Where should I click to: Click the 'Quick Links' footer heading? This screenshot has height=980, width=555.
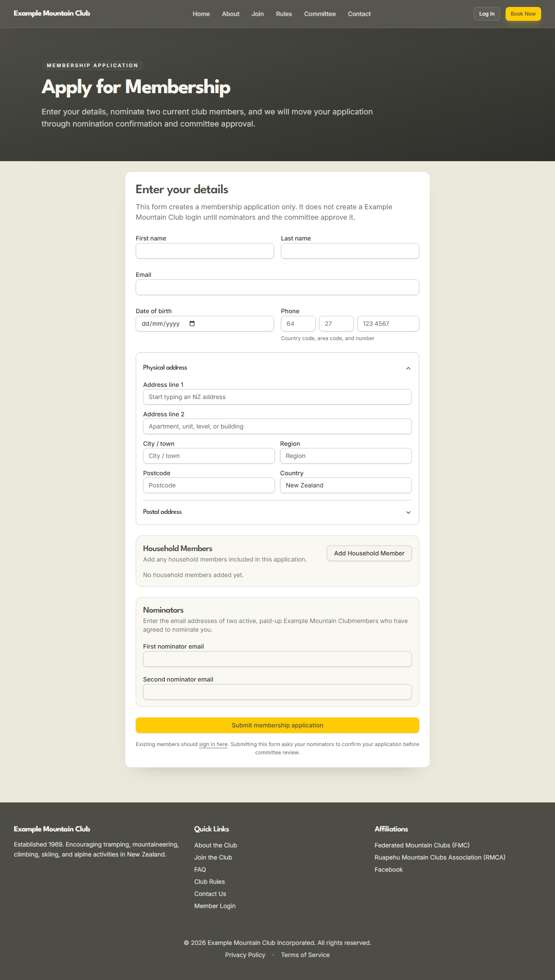click(x=212, y=829)
